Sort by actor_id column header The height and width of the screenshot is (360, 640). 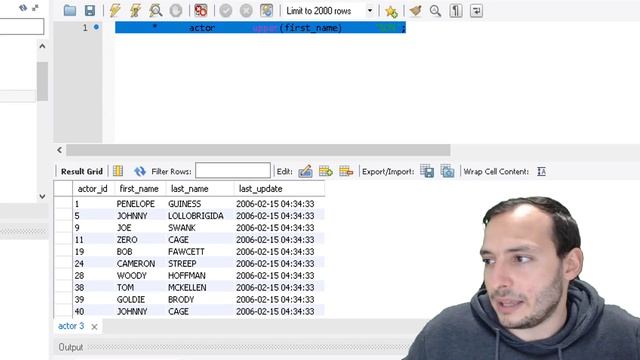[x=93, y=189]
